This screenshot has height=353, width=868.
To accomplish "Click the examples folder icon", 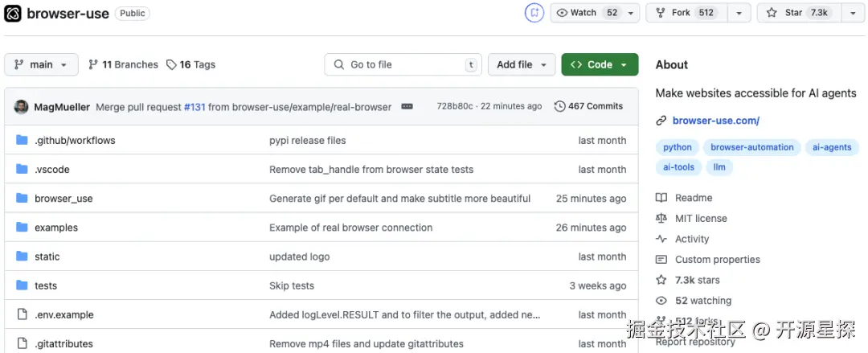I will [x=23, y=228].
